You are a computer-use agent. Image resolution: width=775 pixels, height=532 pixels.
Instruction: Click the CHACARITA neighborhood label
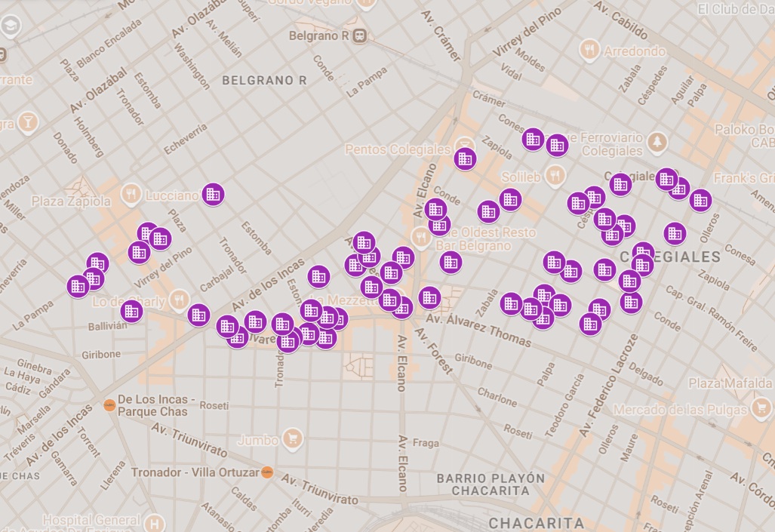537,523
